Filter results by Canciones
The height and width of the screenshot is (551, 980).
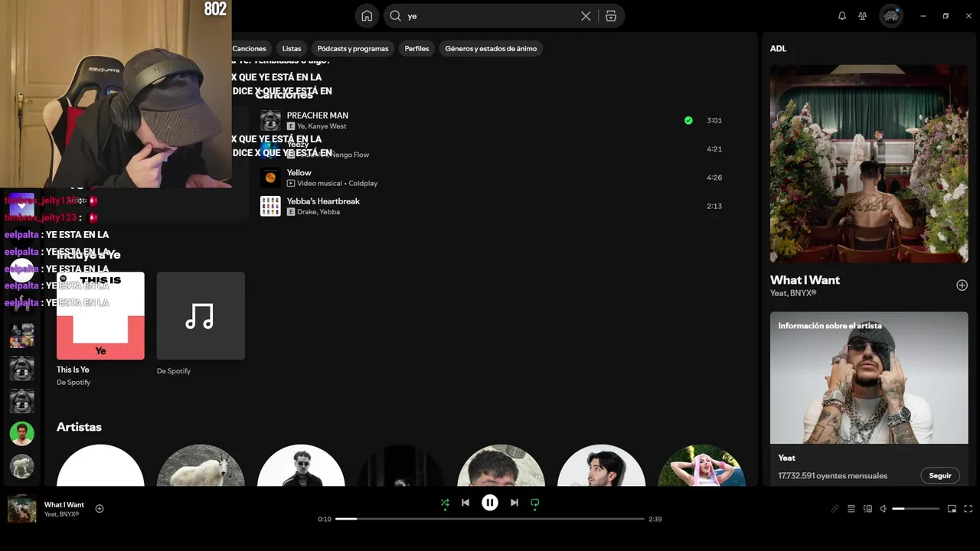[x=250, y=48]
